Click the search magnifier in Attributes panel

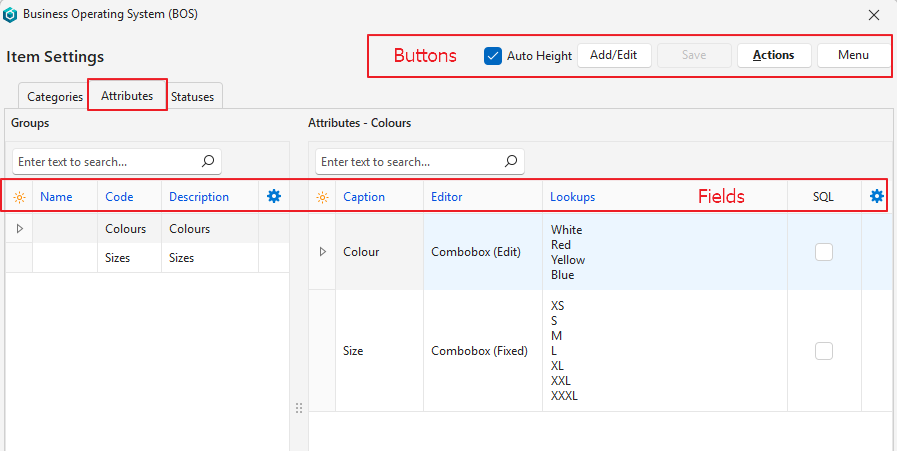coord(511,161)
